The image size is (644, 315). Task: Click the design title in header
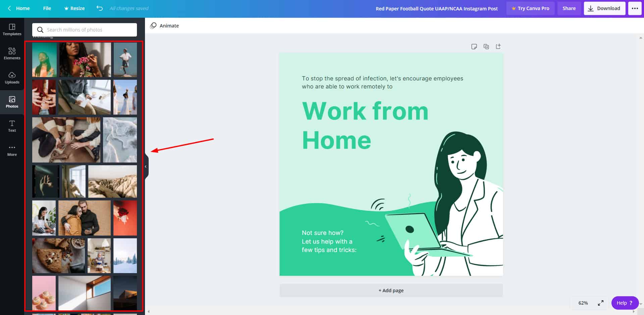(437, 8)
